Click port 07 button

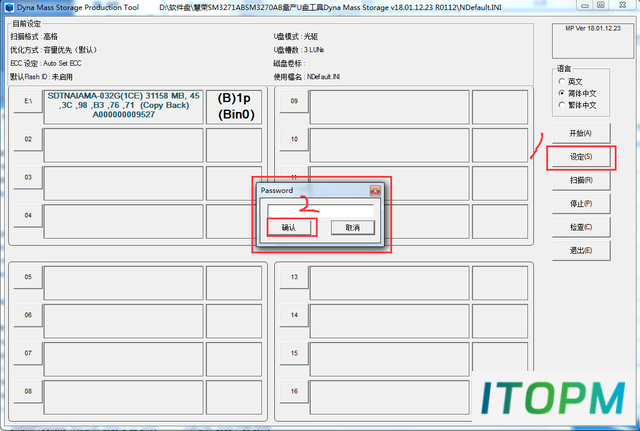point(28,353)
